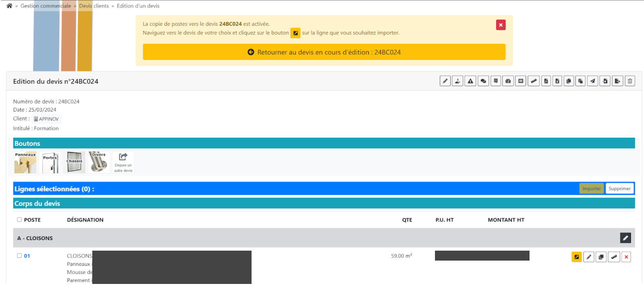Click the warning triangle icon in toolbar
The width and height of the screenshot is (644, 287).
point(470,81)
